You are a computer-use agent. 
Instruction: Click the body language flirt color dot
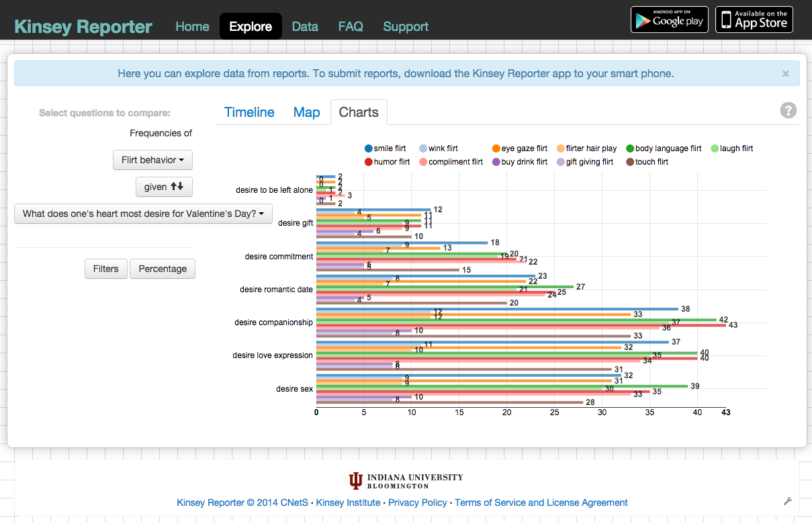tap(630, 148)
